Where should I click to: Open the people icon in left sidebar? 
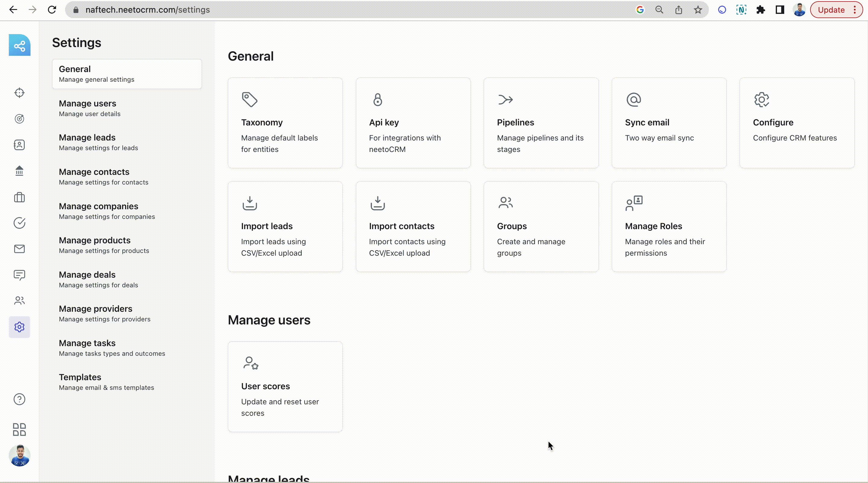pos(20,301)
